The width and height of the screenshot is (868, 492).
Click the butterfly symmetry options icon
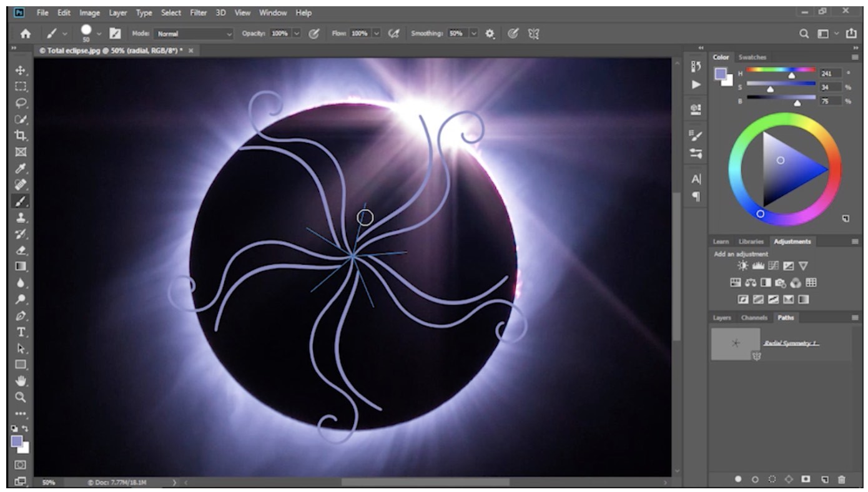tap(533, 34)
